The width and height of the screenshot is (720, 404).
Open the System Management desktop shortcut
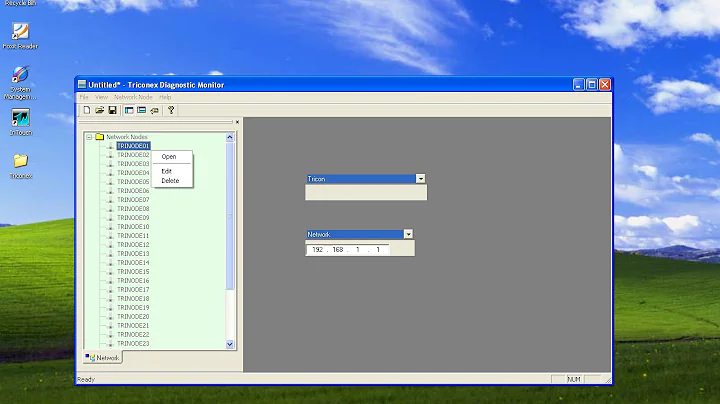20,83
